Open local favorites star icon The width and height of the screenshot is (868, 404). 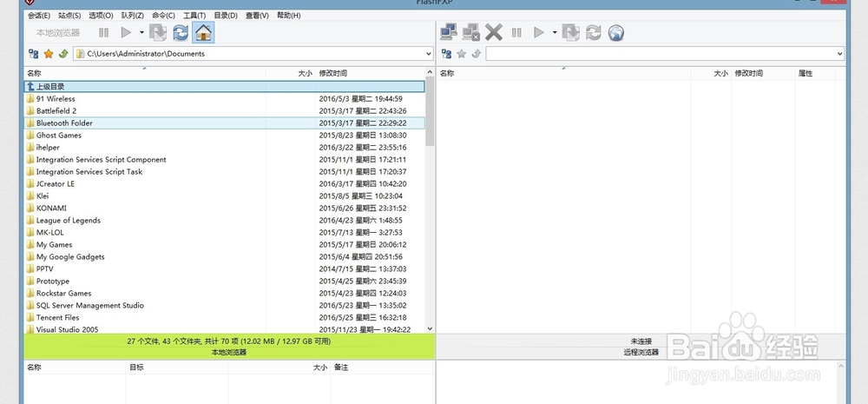48,54
